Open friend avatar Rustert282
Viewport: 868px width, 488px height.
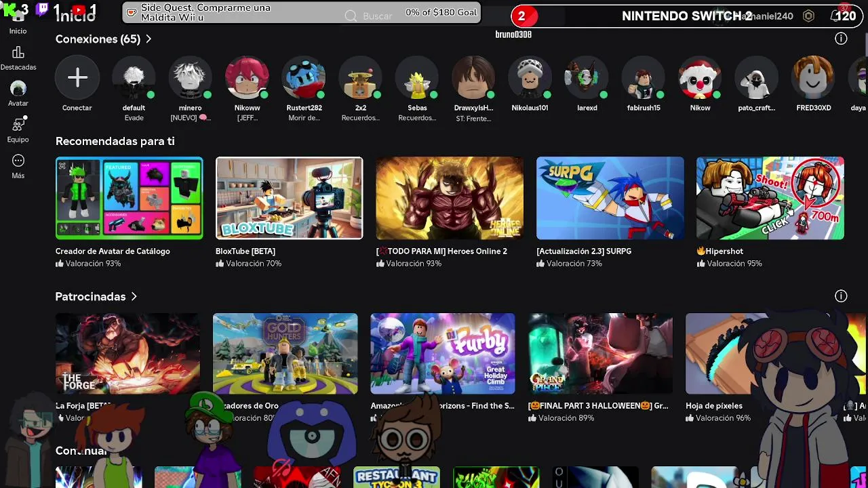304,78
